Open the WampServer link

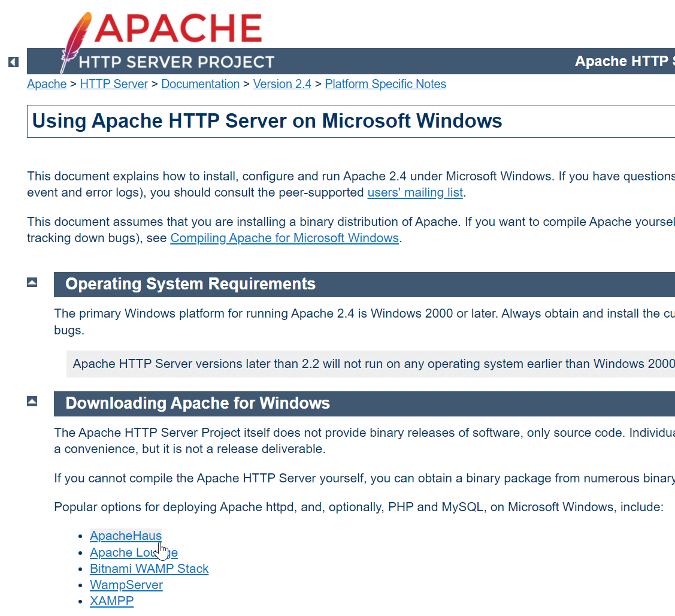(126, 585)
